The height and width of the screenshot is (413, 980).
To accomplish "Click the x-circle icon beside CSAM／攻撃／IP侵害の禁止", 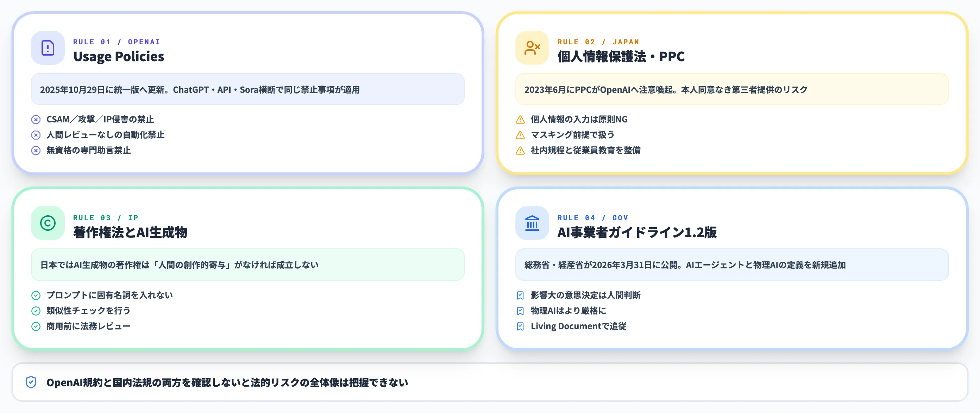I will click(36, 120).
